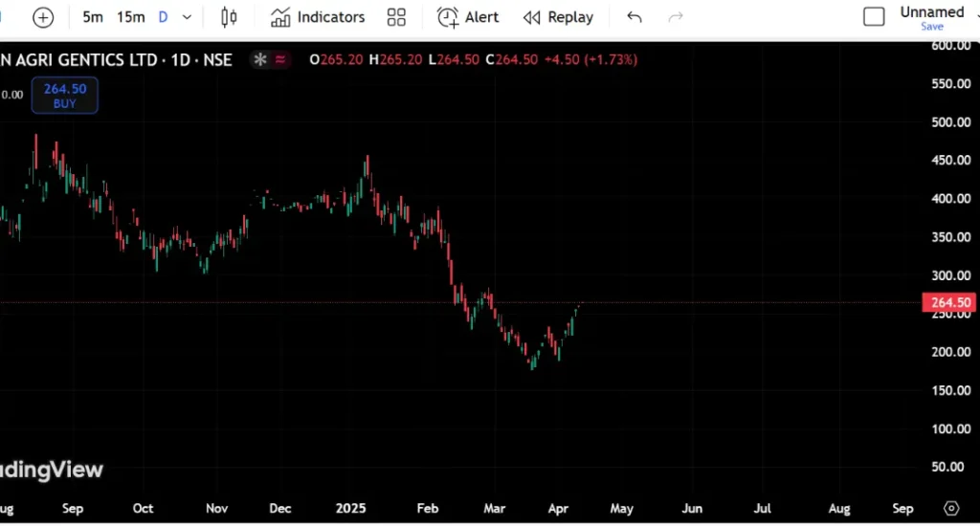Screen dimensions: 980x526
Task: Click the Jun label on time axis
Action: point(692,508)
